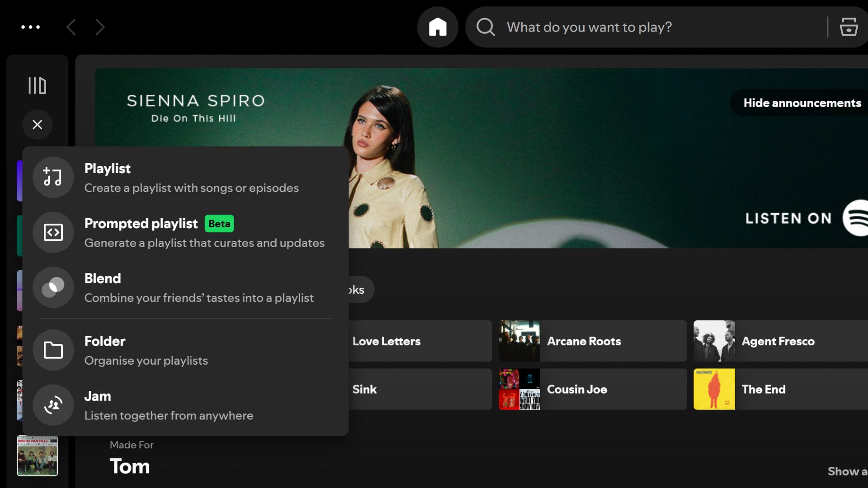Click the search magnifier icon
Viewport: 868px width, 488px height.
point(486,27)
